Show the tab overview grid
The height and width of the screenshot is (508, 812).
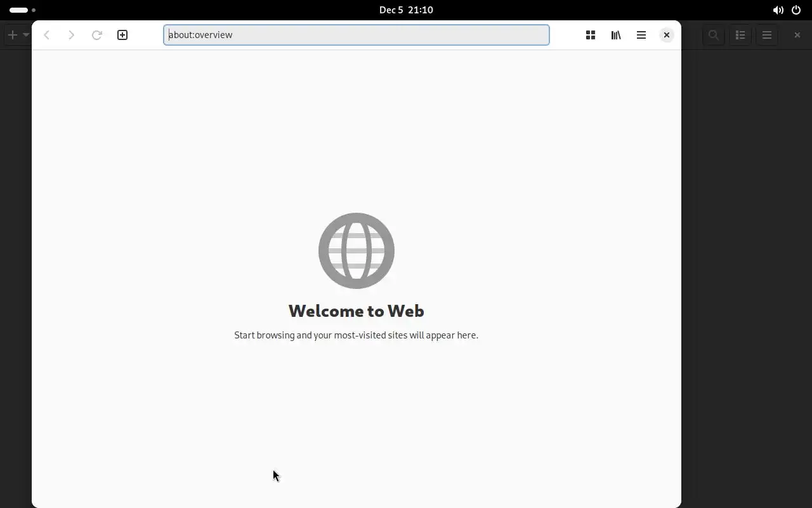click(x=591, y=35)
